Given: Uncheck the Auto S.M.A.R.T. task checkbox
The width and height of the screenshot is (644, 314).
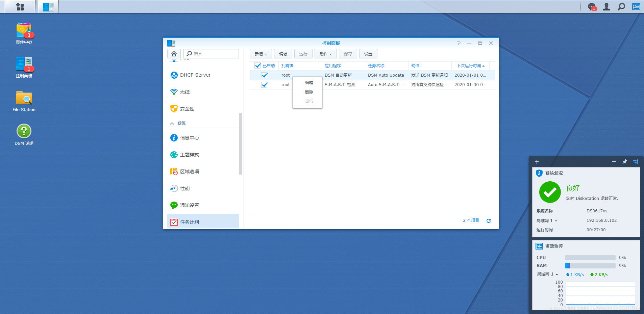Looking at the screenshot, I should pyautogui.click(x=265, y=85).
